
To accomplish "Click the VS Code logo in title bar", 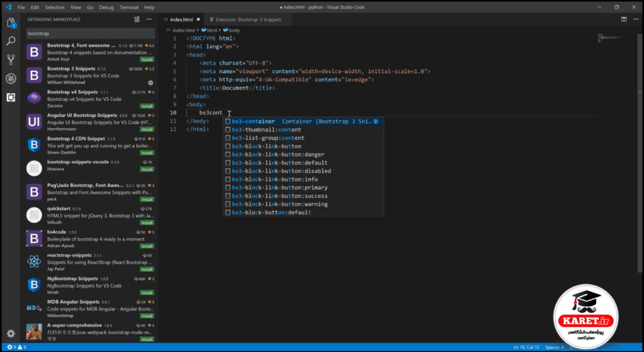I will pos(8,8).
